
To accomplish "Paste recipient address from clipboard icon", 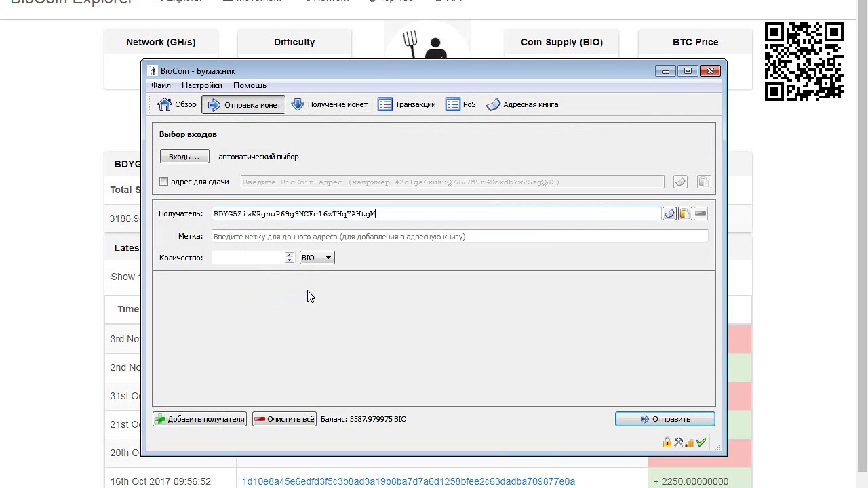I will 685,213.
